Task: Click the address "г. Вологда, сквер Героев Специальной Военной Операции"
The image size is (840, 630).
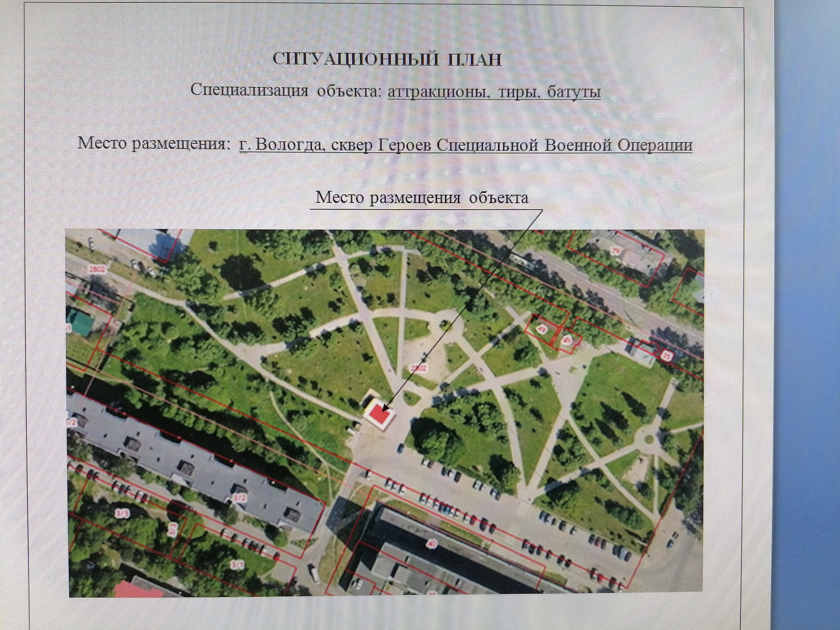Action: point(466,146)
